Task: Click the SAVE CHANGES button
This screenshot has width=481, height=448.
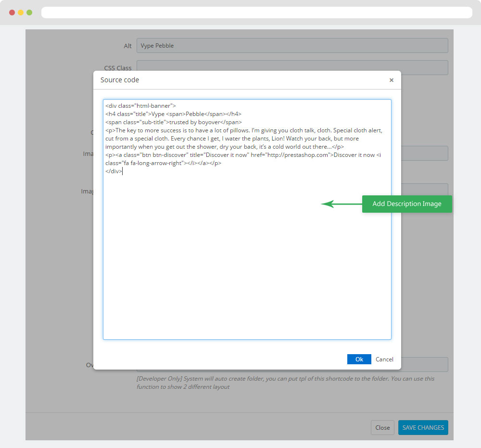Action: click(423, 427)
